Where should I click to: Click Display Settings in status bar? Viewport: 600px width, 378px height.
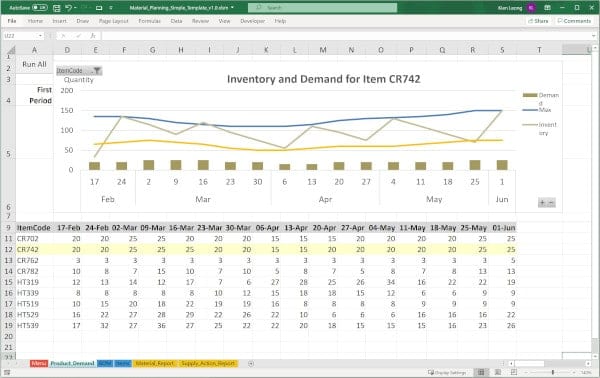pyautogui.click(x=447, y=372)
